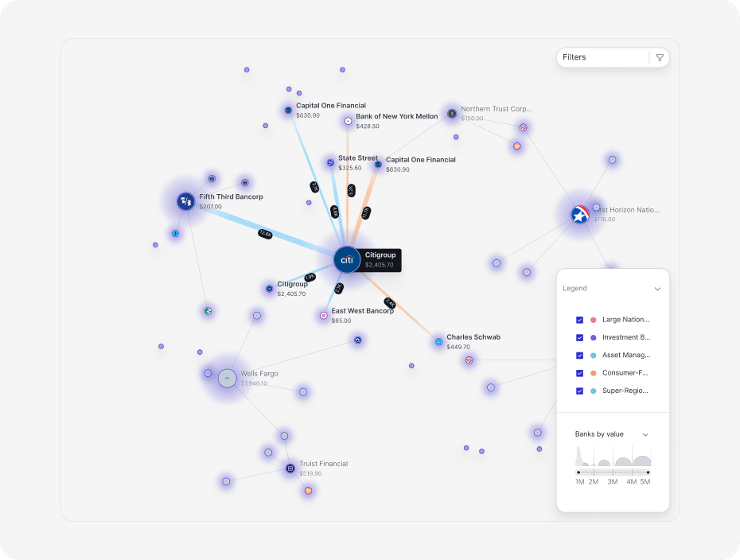Click the central Citigroup citi logo node
Viewport: 740px width, 560px height.
coord(346,259)
